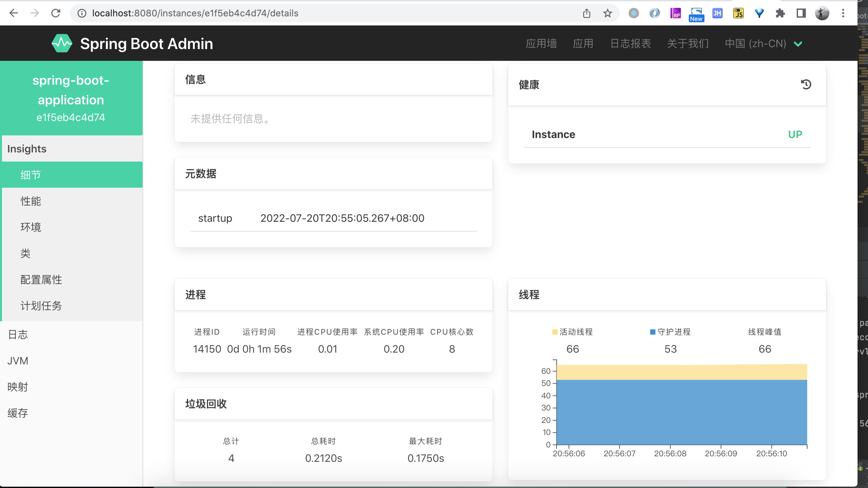Open the browser extensions puzzle icon

click(780, 13)
